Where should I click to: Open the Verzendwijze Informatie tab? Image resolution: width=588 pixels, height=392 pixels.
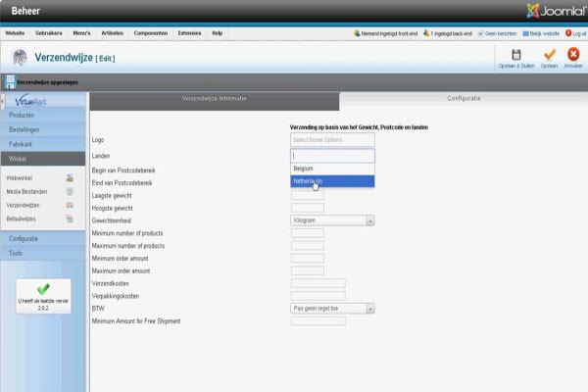click(x=214, y=100)
